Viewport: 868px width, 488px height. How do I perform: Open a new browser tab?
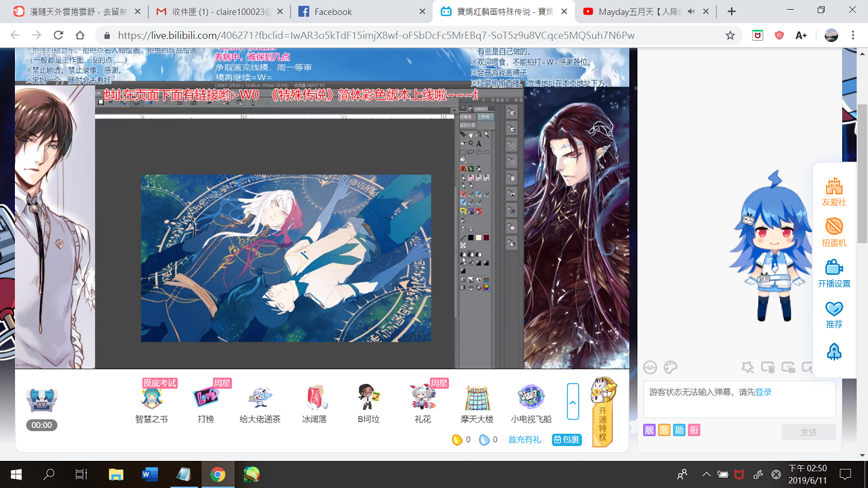731,12
